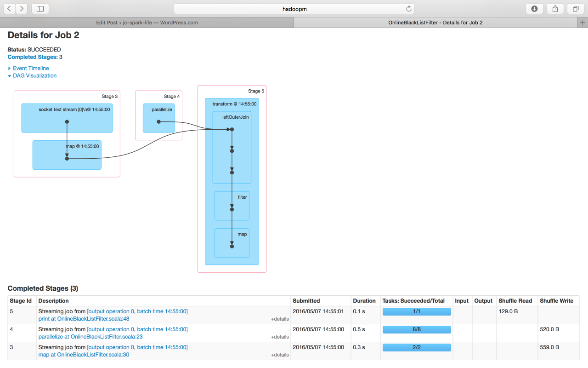588x368 pixels.
Task: Sort by Description column header
Action: tap(53, 301)
